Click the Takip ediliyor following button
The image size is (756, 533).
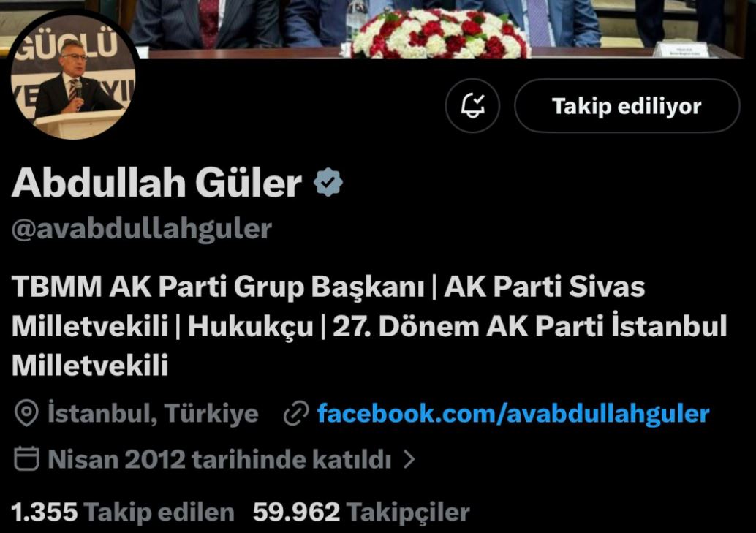[627, 105]
